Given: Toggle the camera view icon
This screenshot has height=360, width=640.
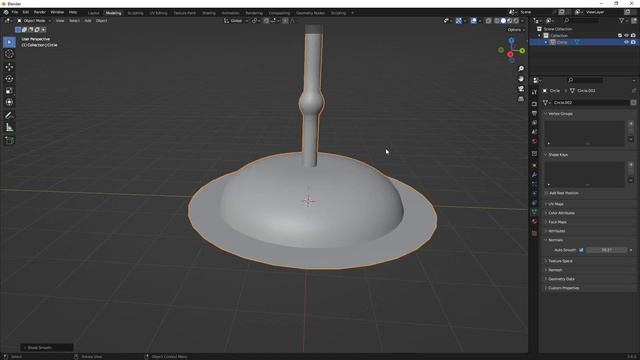Looking at the screenshot, I should point(521,89).
